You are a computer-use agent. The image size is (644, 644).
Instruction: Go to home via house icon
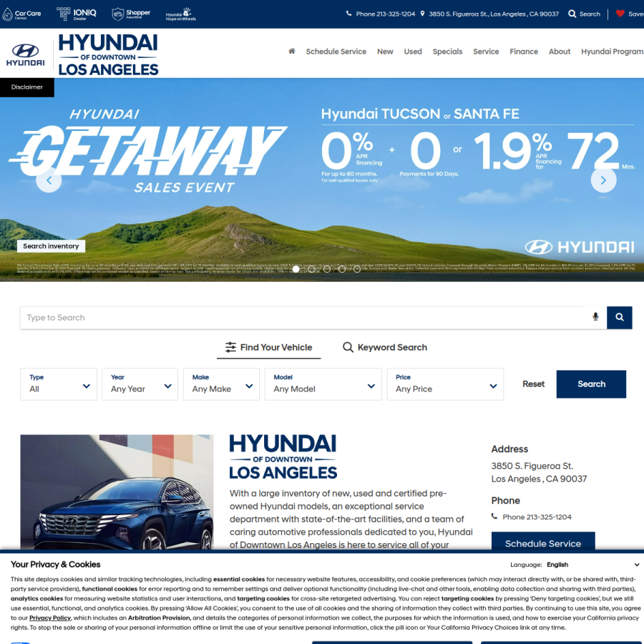[x=292, y=52]
